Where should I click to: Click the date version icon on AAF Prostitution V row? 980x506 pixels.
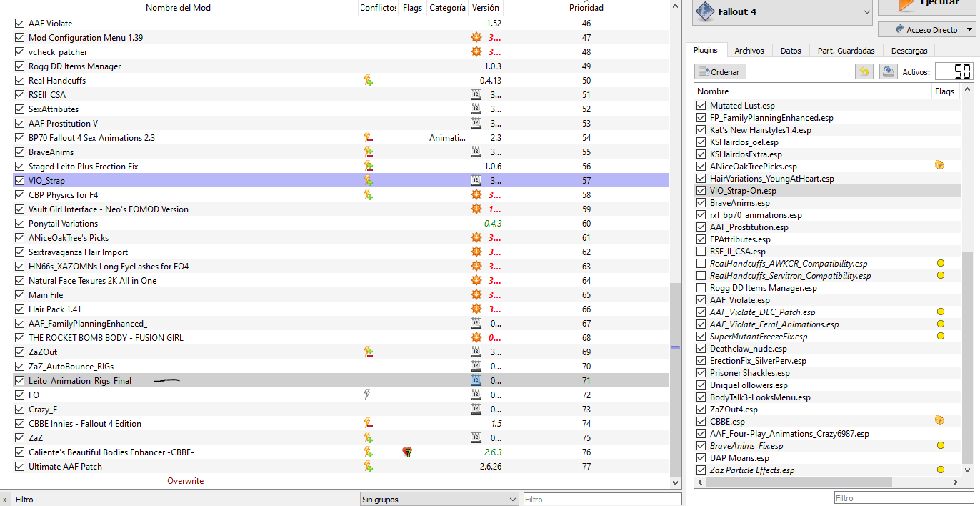click(476, 124)
